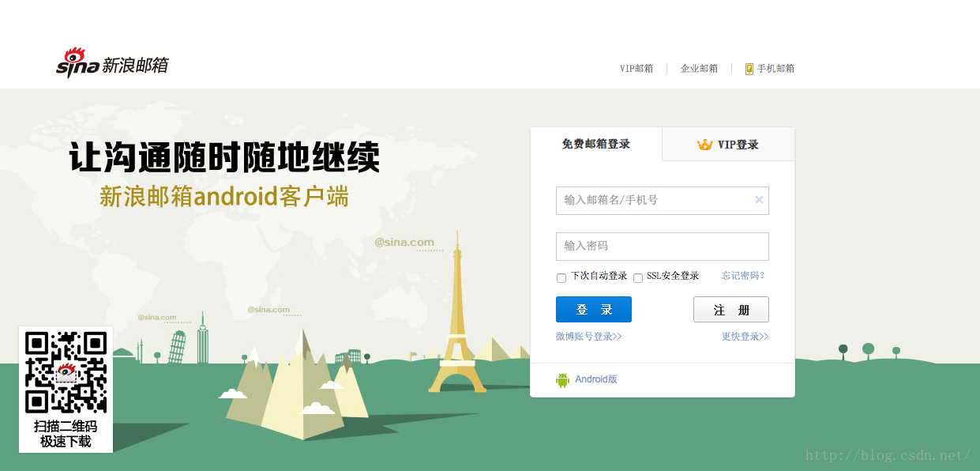Click the Sina mail logo
Viewport: 980px width, 471px height.
pos(111,62)
